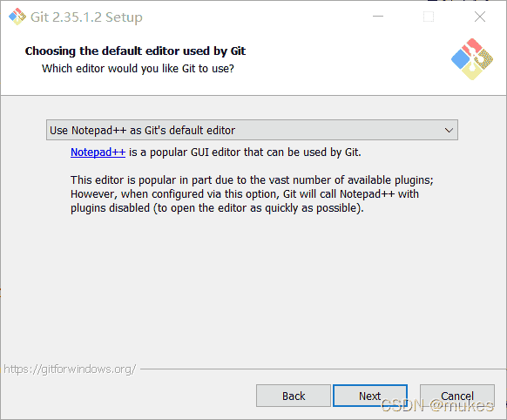
Task: Select the 'Use Notepad++ as Git's default editor' text
Action: point(142,131)
